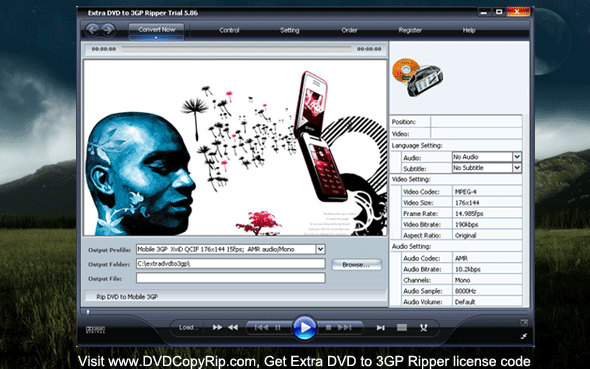Click the striped menu icon in player bar

(402, 328)
